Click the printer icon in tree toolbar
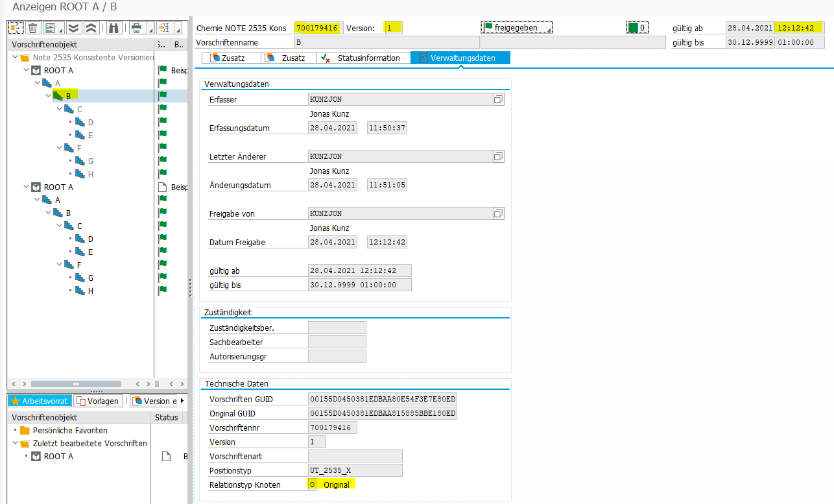This screenshot has width=834, height=504. pyautogui.click(x=136, y=28)
